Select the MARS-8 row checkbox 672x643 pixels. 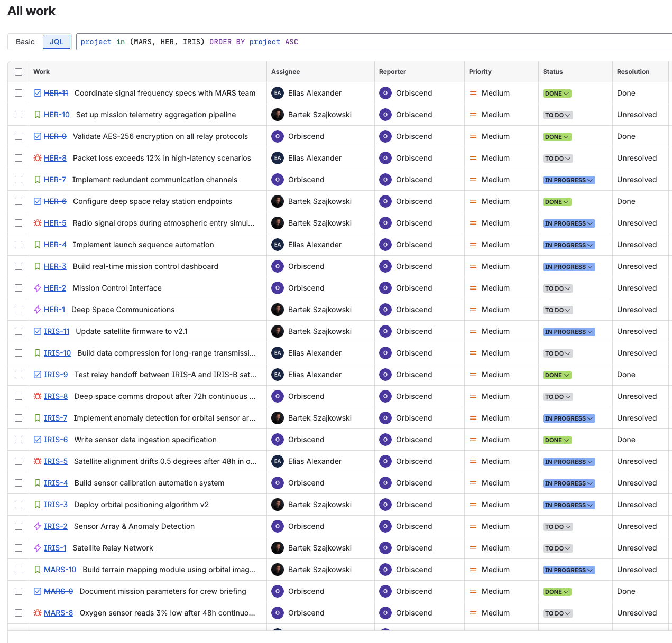[19, 613]
